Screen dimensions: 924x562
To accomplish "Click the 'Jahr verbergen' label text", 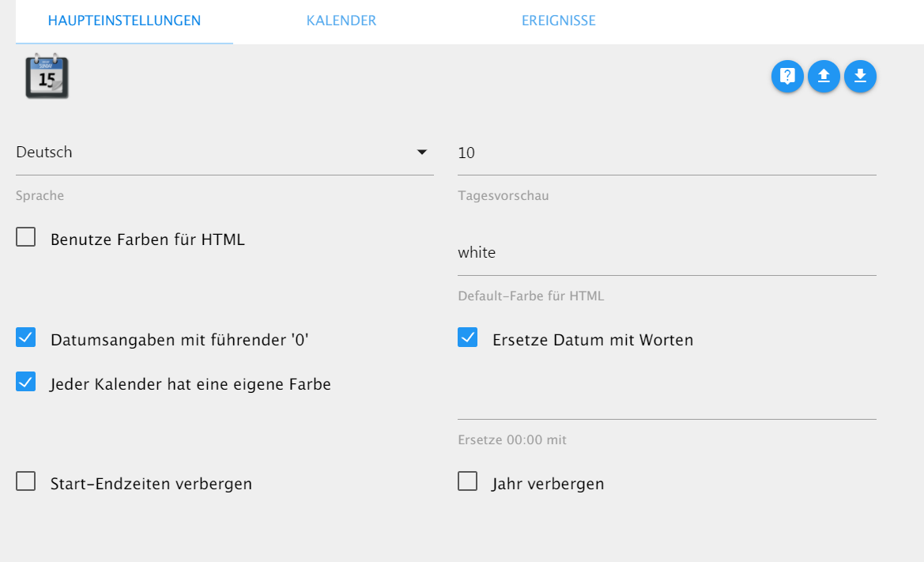I will [548, 484].
